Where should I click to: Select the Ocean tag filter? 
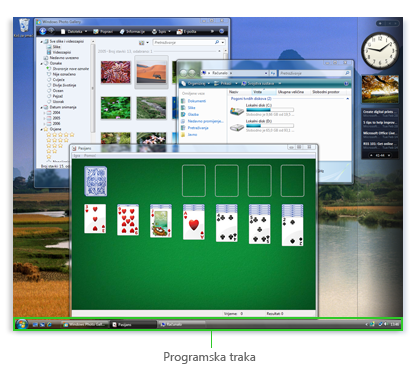58,90
